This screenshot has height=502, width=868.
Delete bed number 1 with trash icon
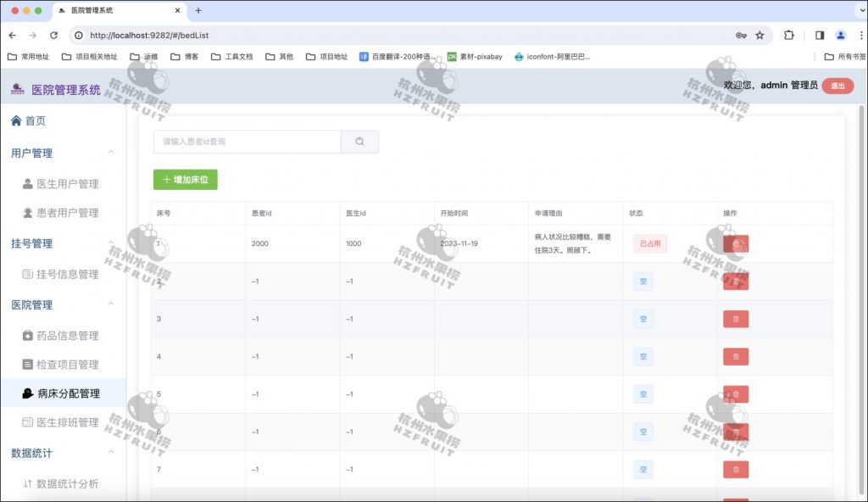(x=735, y=244)
